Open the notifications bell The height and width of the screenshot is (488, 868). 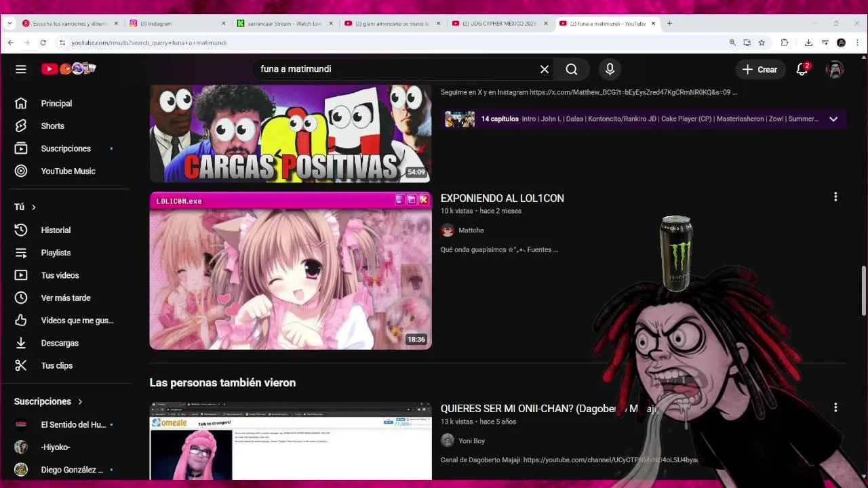click(x=802, y=69)
